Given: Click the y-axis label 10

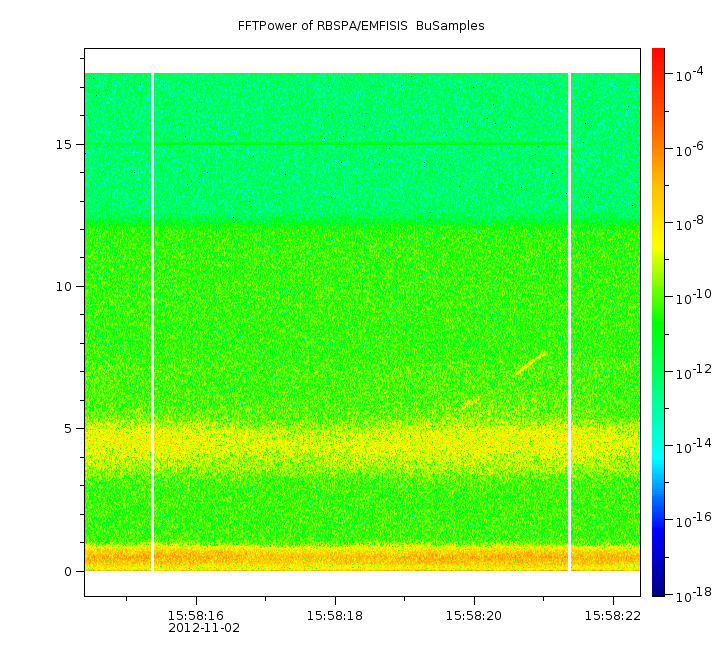Looking at the screenshot, I should pos(64,287).
